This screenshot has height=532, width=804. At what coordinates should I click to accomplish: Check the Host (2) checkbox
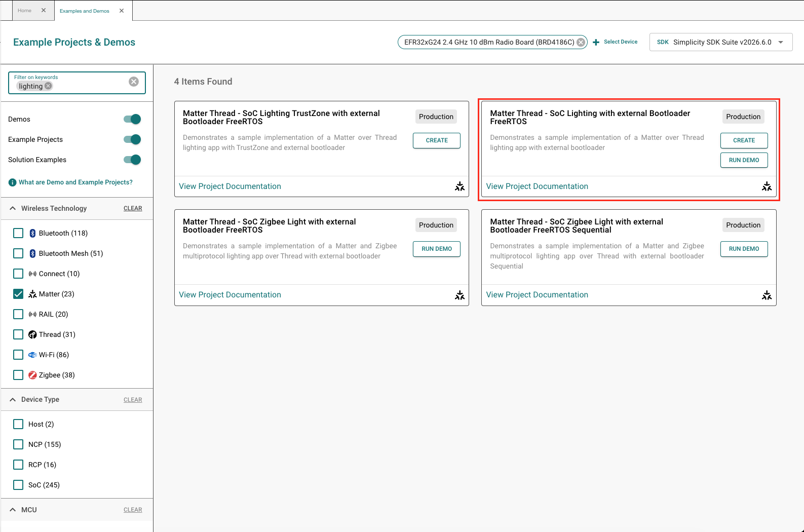[x=18, y=424]
